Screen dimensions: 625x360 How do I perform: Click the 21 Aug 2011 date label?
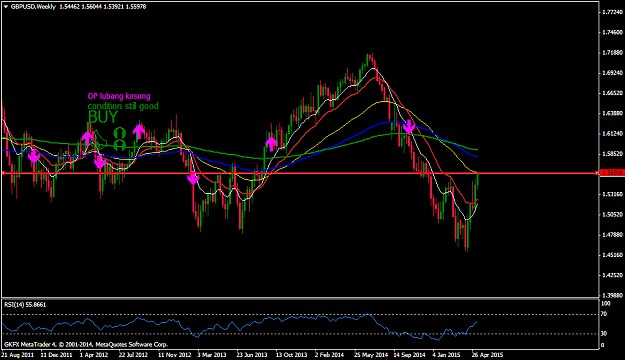[18, 355]
